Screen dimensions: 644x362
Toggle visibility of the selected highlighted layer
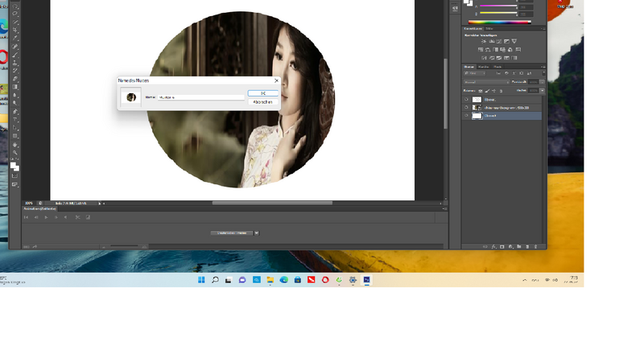[x=466, y=116]
